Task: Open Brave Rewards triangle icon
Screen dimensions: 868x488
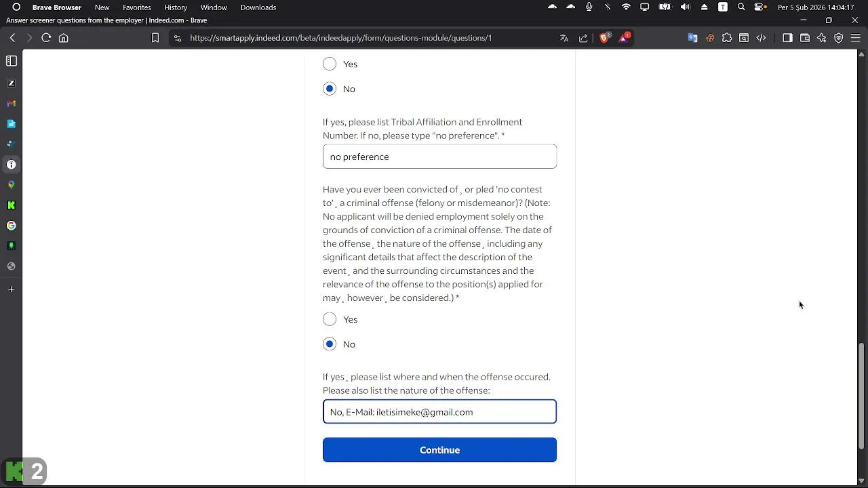Action: click(x=623, y=38)
